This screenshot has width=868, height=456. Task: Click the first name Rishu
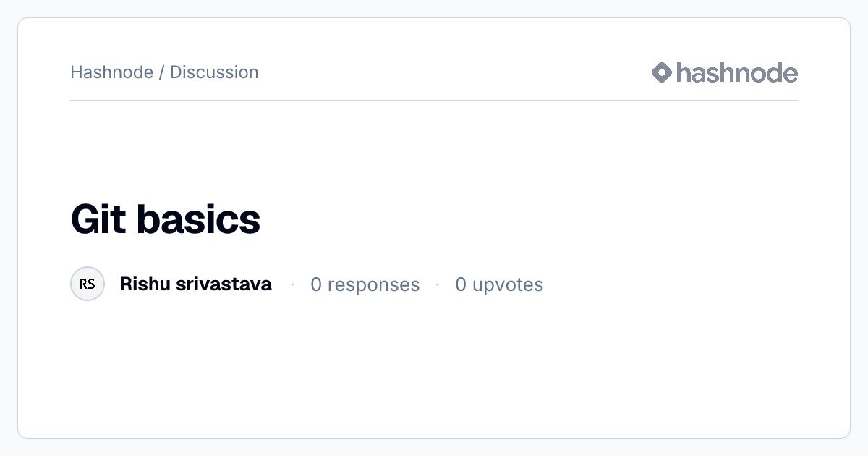145,284
